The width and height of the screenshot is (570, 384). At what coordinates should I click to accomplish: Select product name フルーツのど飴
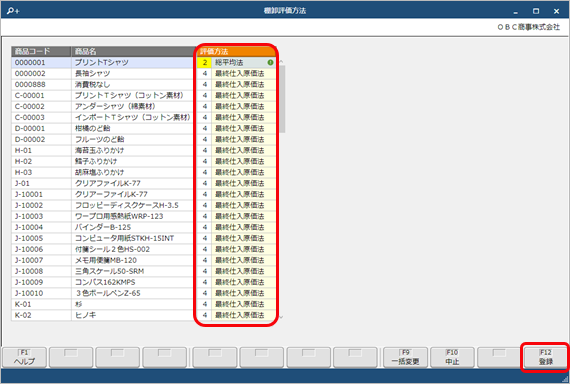coord(100,139)
